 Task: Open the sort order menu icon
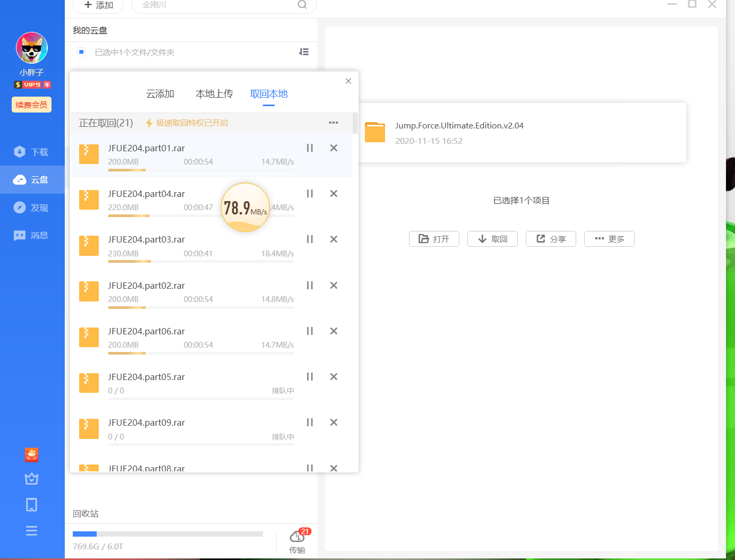(x=304, y=52)
